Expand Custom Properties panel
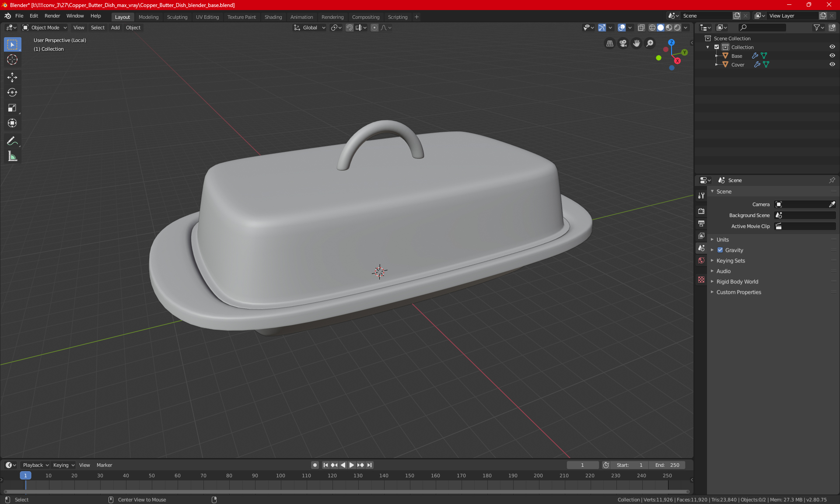The image size is (840, 504). tap(738, 292)
